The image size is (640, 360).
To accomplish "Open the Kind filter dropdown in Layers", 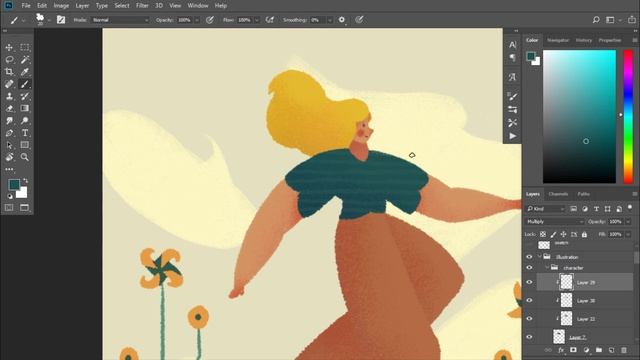I will (545, 209).
